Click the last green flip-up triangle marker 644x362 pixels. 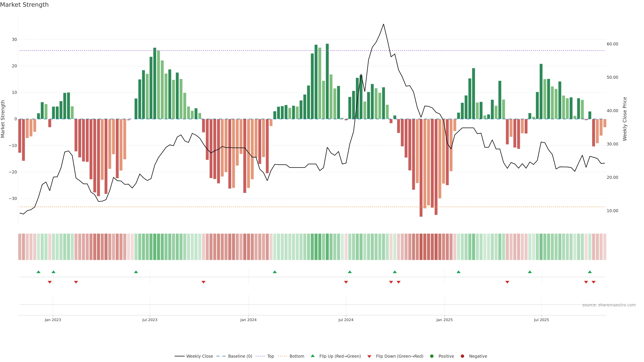click(590, 272)
